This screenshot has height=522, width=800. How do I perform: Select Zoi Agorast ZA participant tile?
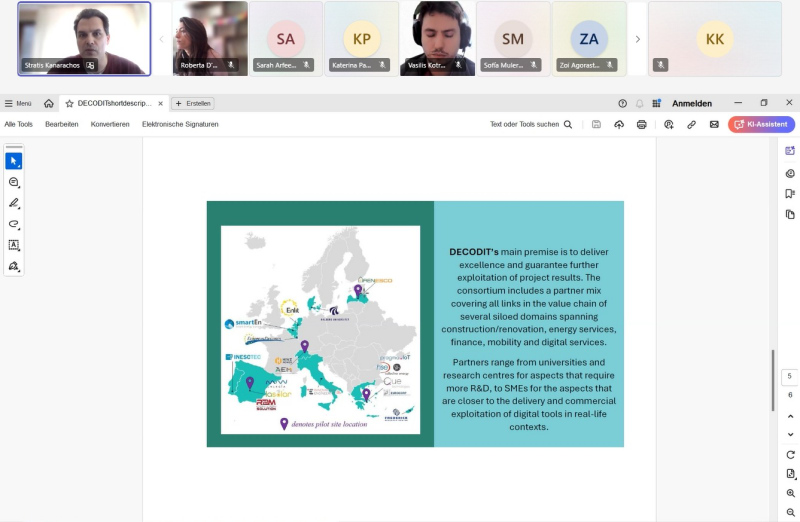click(x=589, y=39)
